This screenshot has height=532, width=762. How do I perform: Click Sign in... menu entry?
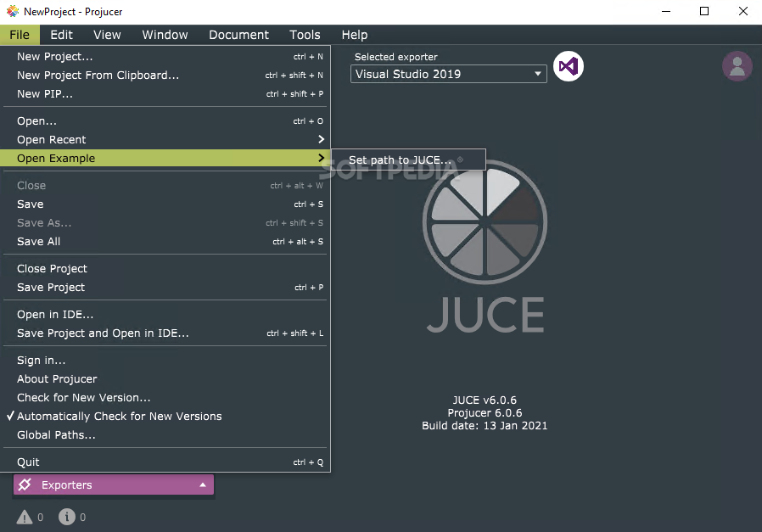165,361
